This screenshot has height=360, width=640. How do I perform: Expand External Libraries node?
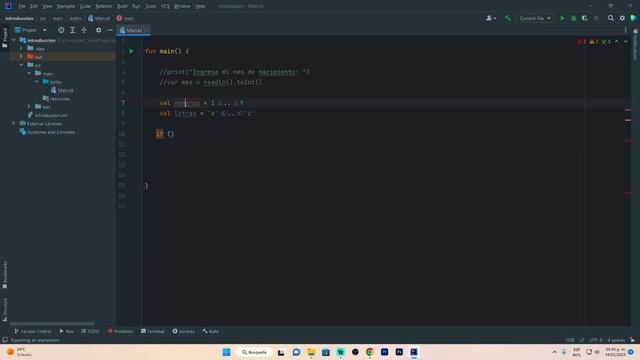[x=14, y=124]
